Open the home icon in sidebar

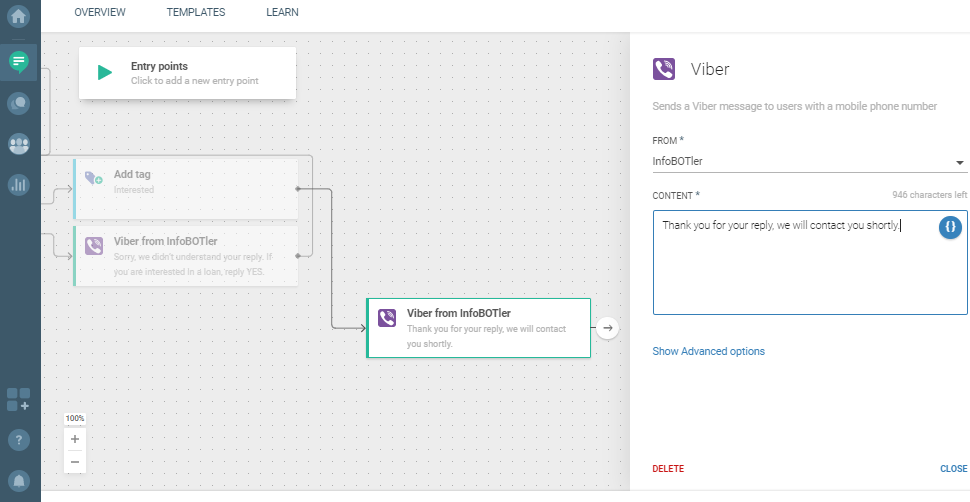(18, 17)
